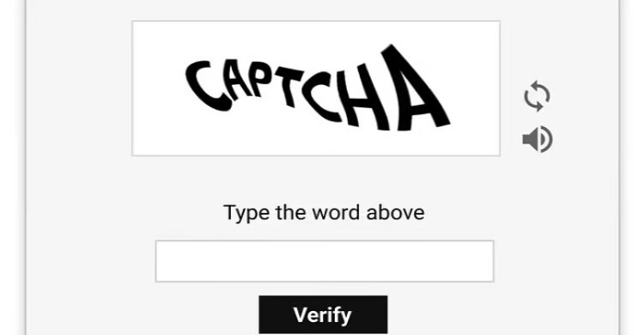Regenerate the warped word with the refresh icon

point(537,95)
